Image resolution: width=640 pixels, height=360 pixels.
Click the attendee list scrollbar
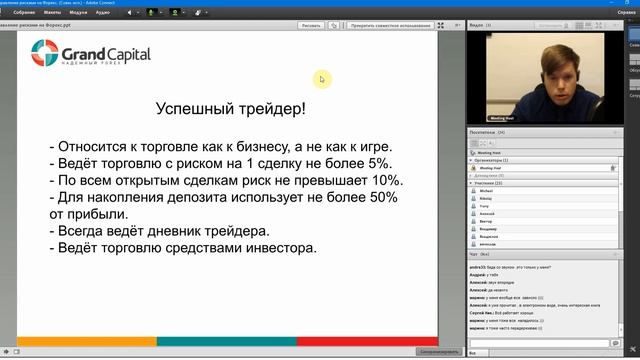tap(621, 202)
